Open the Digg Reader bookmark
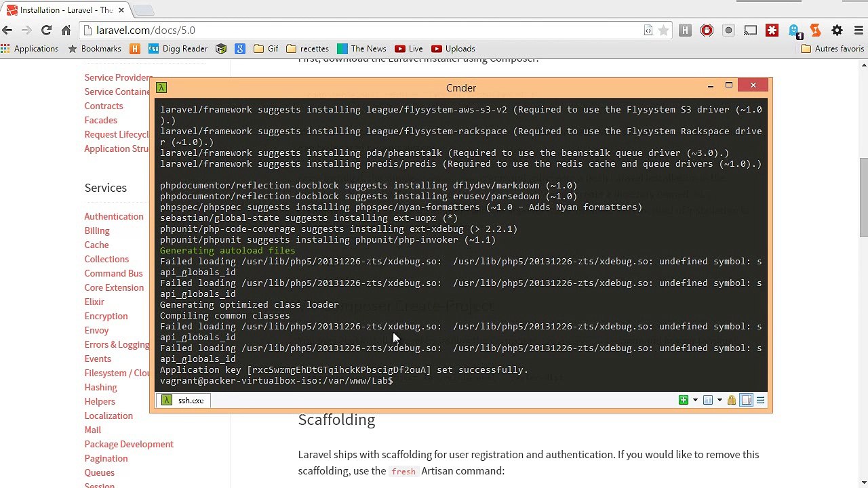This screenshot has height=488, width=868. point(178,49)
